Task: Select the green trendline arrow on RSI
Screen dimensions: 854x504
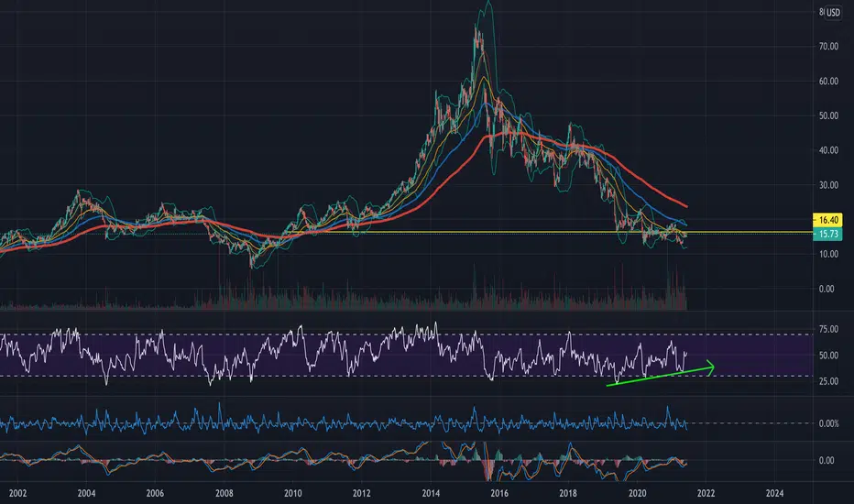Action: 660,374
